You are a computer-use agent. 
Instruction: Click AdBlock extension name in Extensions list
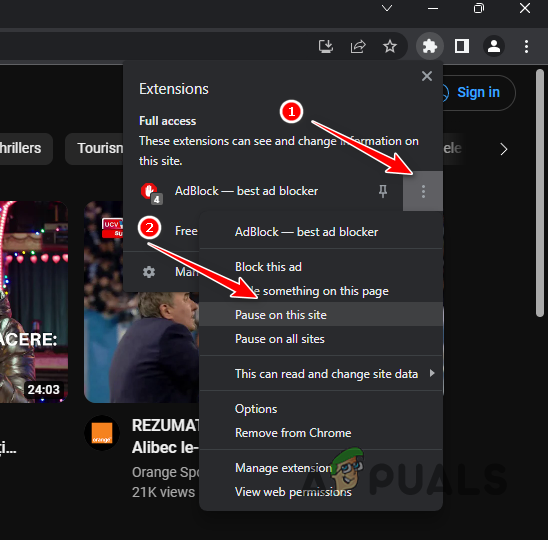pyautogui.click(x=246, y=191)
